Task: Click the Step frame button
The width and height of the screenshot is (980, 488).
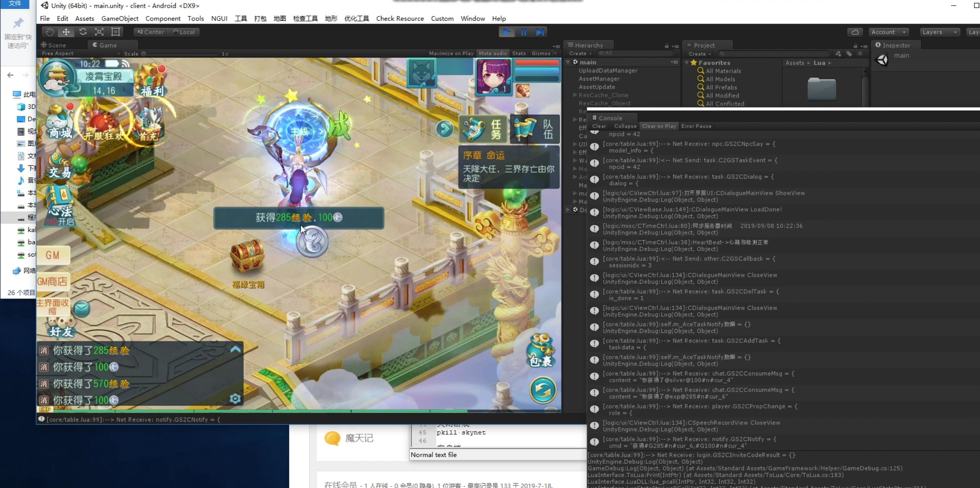Action: click(540, 32)
